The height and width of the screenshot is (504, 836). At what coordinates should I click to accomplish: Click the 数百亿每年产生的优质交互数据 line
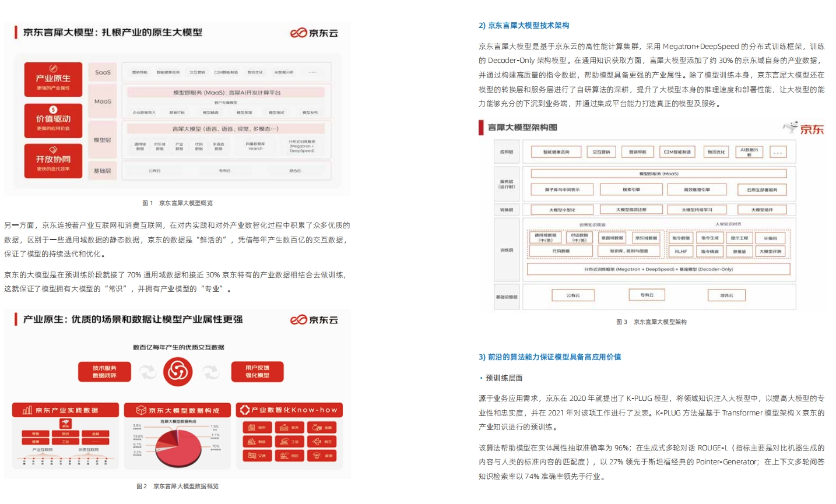point(178,347)
